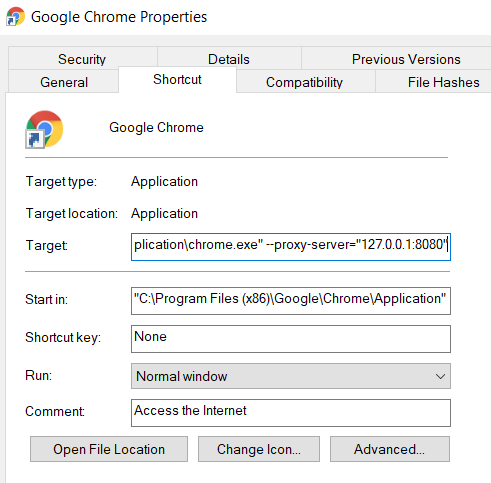Switch to the File Hashes tab
Screen dimensions: 491x483
[x=443, y=82]
